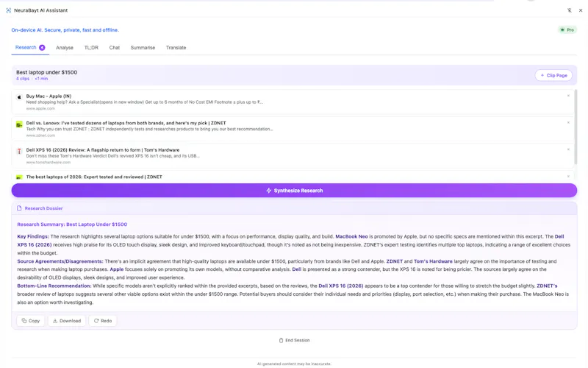Click the 'Tom's Hardware' highlighted term
588x368 pixels.
coord(433,261)
